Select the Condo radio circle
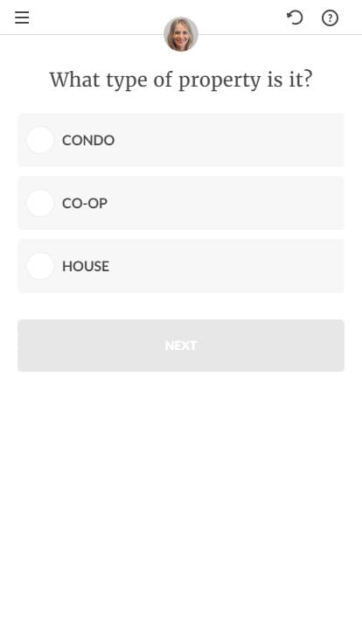Image resolution: width=362 pixels, height=644 pixels. tap(40, 140)
